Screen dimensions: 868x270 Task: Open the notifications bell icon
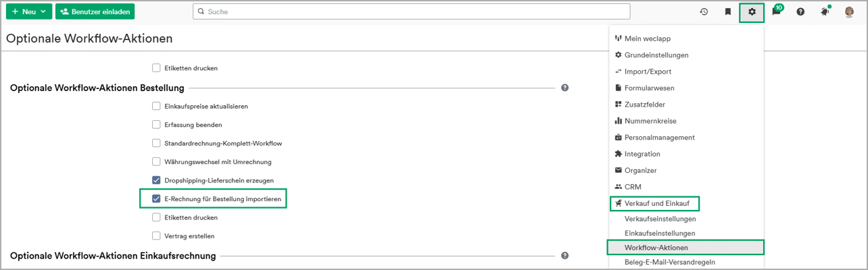point(825,11)
